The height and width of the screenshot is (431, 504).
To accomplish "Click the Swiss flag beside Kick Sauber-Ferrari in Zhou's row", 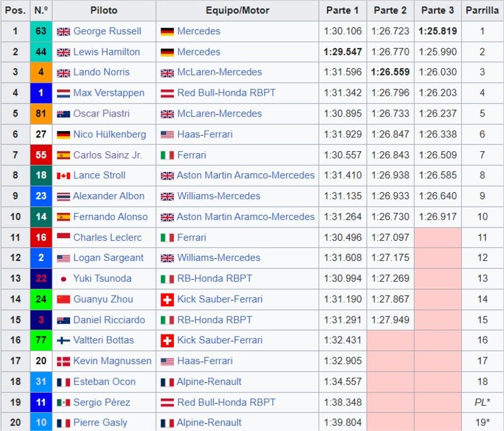I will pos(167,299).
